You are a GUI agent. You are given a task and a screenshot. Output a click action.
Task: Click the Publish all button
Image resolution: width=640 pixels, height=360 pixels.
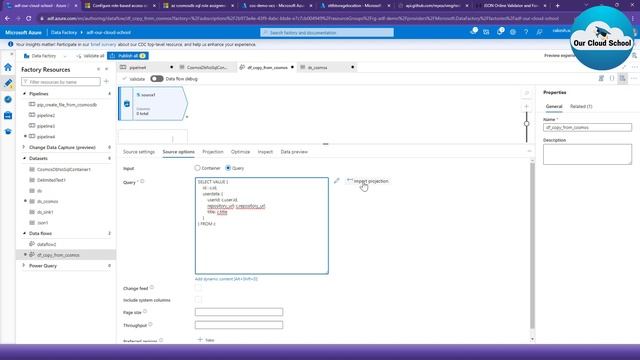[x=127, y=56]
